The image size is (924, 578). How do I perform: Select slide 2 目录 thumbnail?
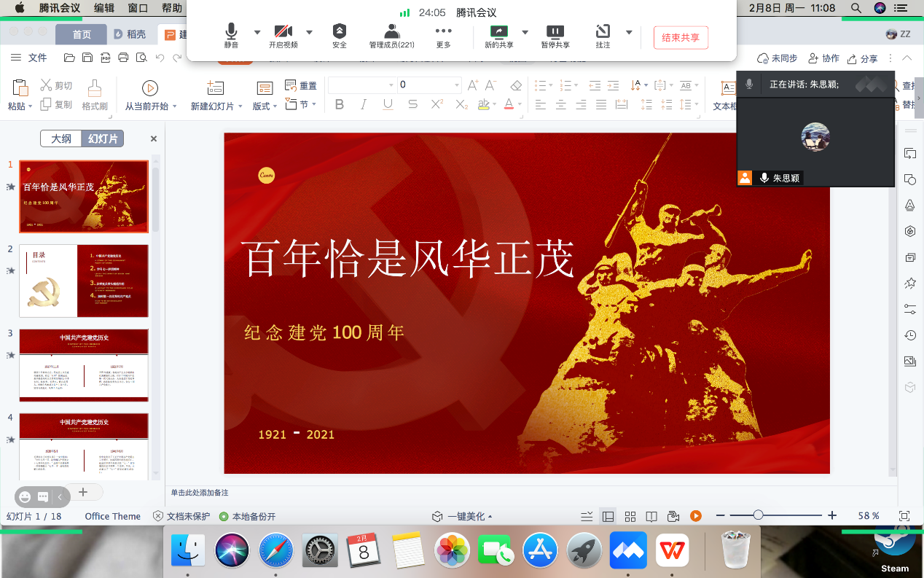pyautogui.click(x=84, y=281)
